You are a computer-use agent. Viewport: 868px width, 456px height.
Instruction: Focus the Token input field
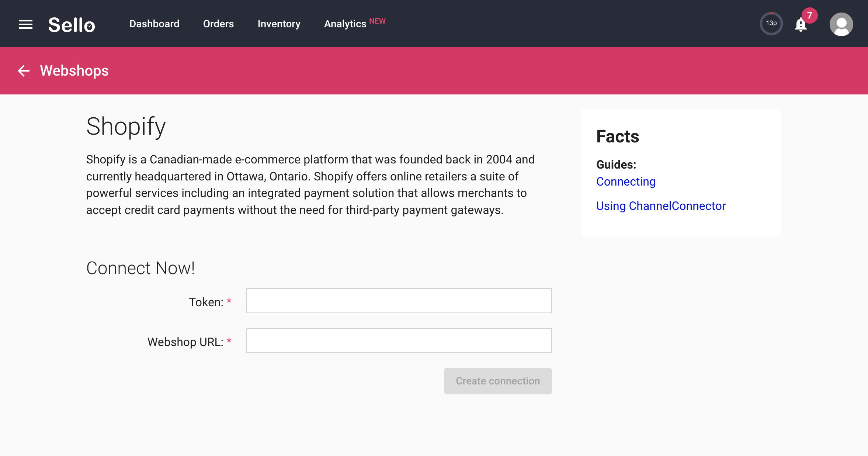(399, 301)
